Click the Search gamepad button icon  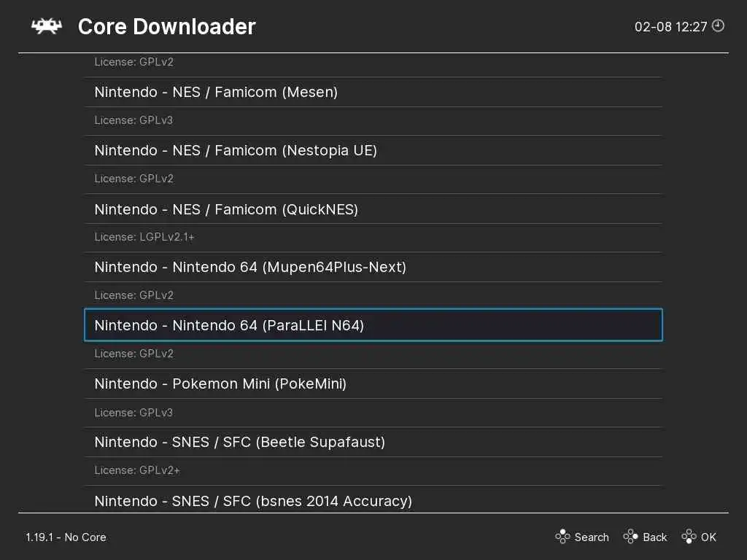coord(562,537)
